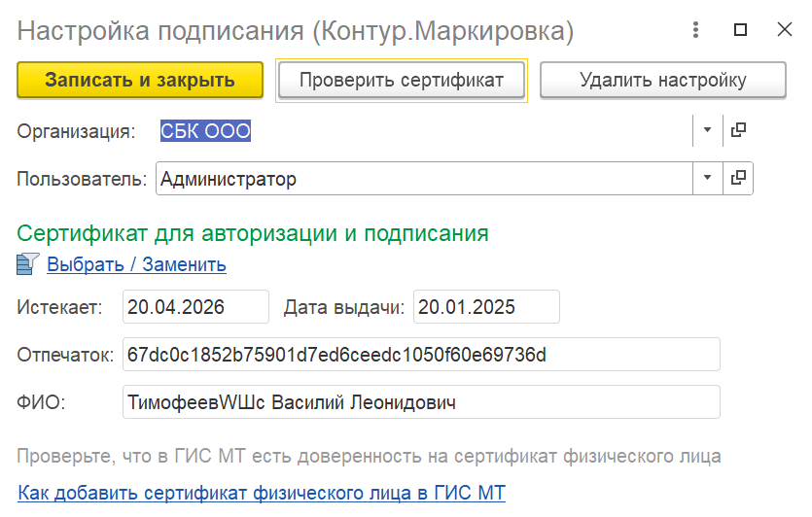812x517 pixels.
Task: Select the Организация field with СБК ООО
Action: tap(424, 130)
